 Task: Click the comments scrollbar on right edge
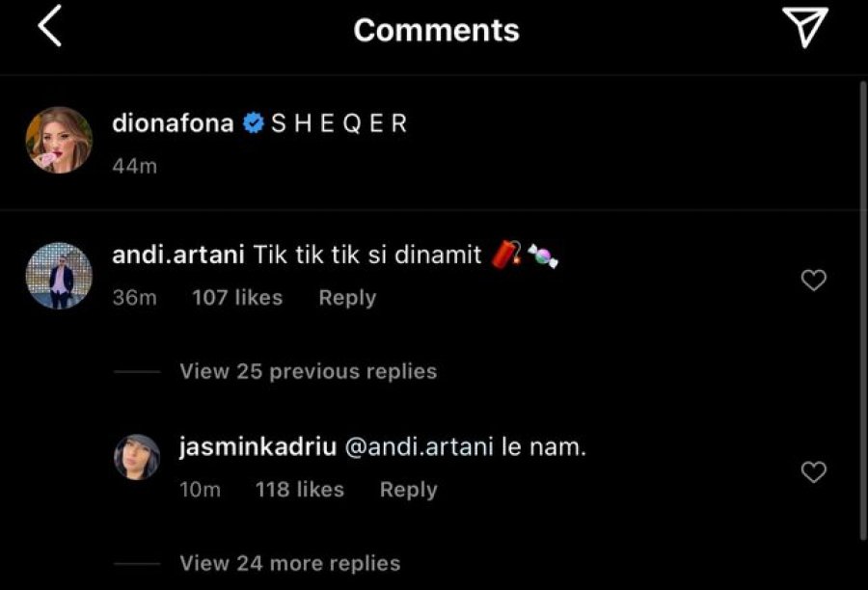(x=862, y=310)
